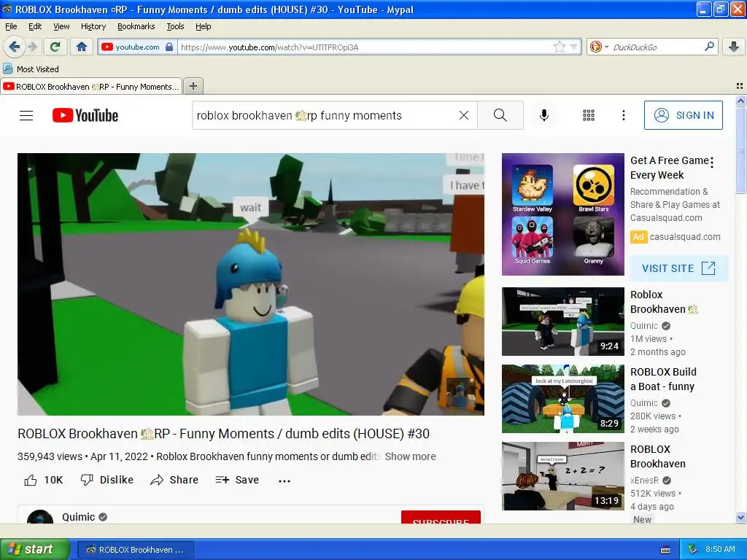Bookmark this page with the star icon
The width and height of the screenshot is (747, 560).
point(559,47)
